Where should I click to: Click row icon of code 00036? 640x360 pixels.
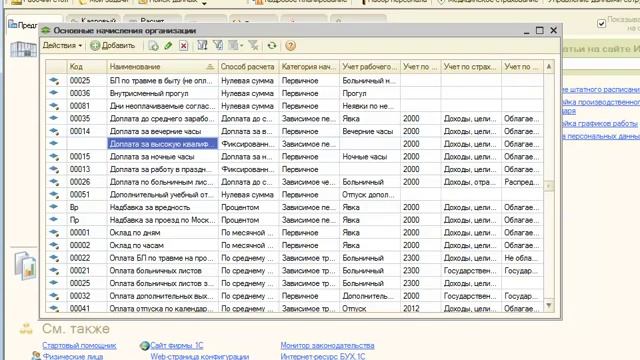tap(54, 93)
